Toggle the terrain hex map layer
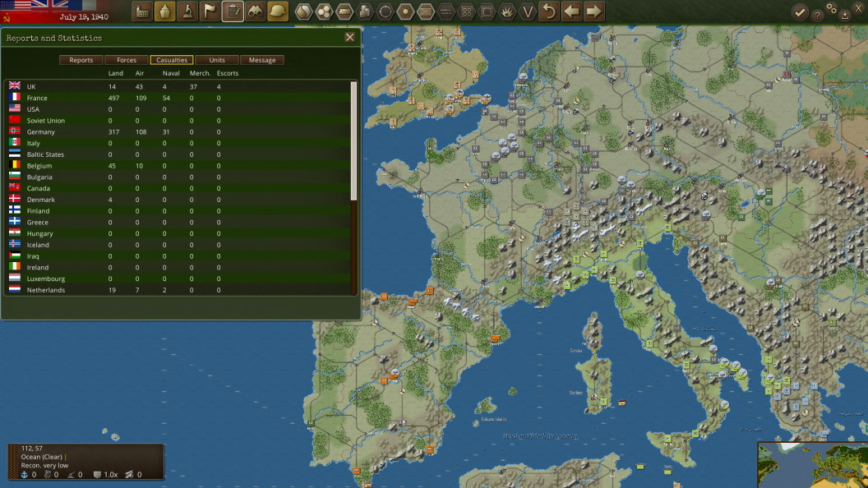868x488 pixels. [x=303, y=12]
